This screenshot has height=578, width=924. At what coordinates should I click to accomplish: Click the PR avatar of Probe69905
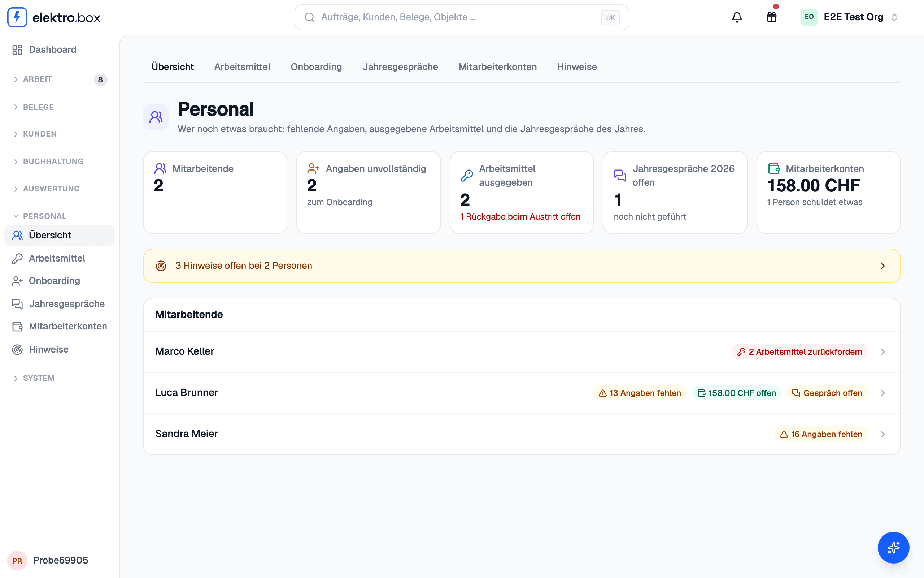pyautogui.click(x=17, y=560)
